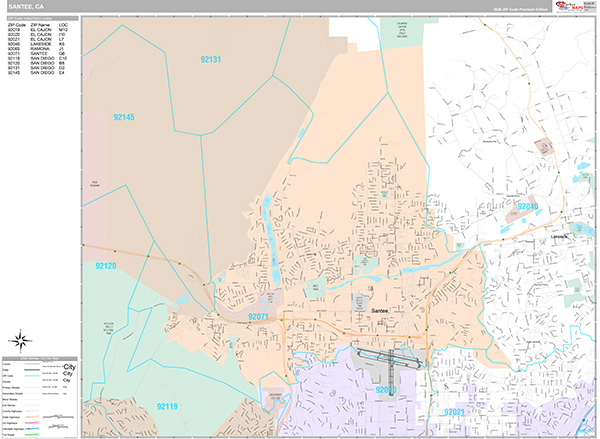This screenshot has width=600, height=439.
Task: Click the 92145 ZIP code label on map
Action: tap(123, 117)
